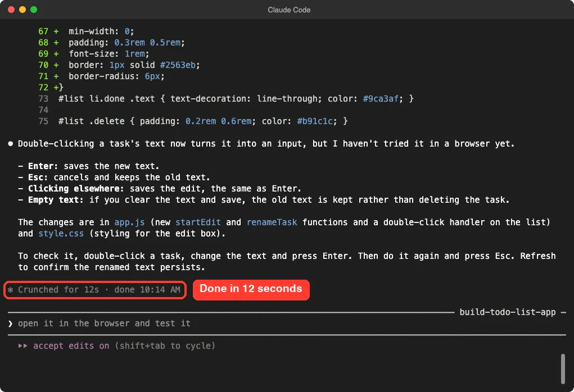The width and height of the screenshot is (574, 392).
Task: Click color value #9ca3af on line 73
Action: tap(381, 99)
